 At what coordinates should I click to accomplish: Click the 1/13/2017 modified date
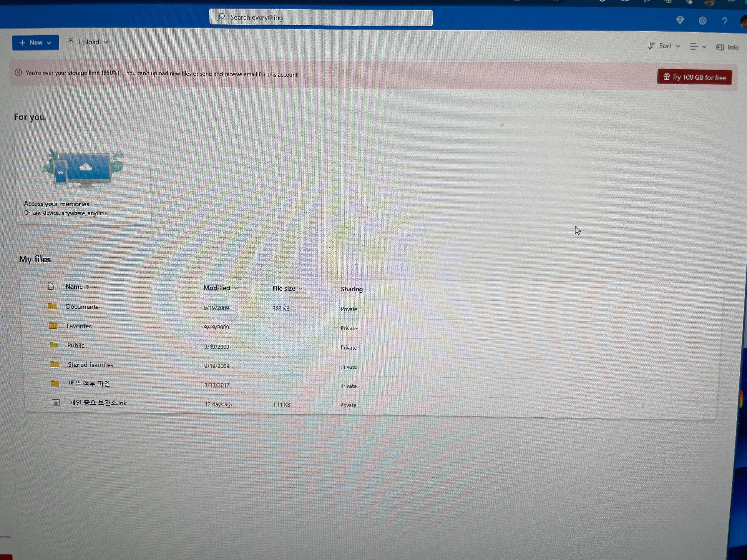(x=217, y=385)
